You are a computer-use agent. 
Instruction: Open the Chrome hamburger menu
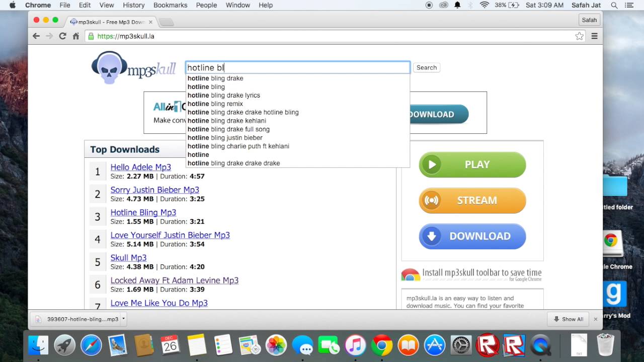tap(594, 36)
